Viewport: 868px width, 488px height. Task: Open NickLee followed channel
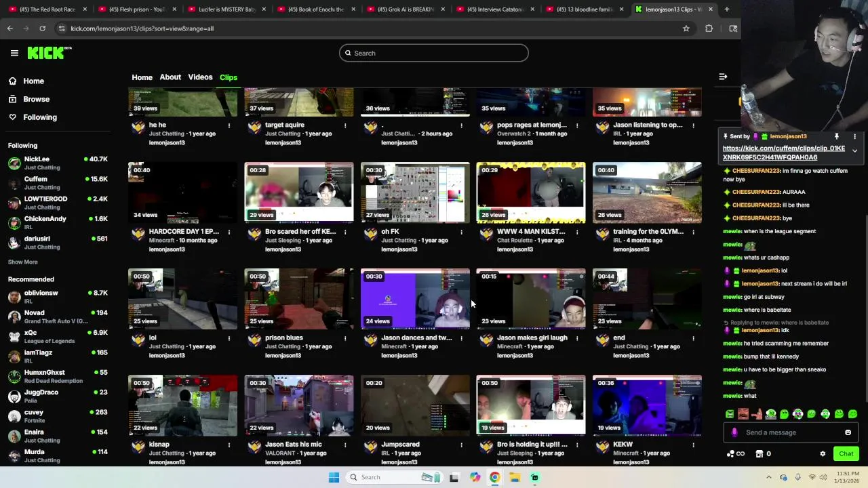tap(58, 163)
